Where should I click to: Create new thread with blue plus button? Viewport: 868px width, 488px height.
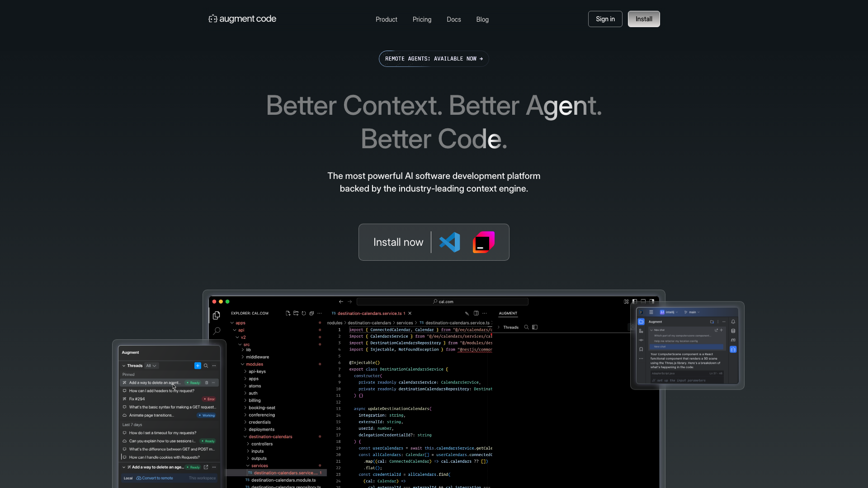point(198,366)
